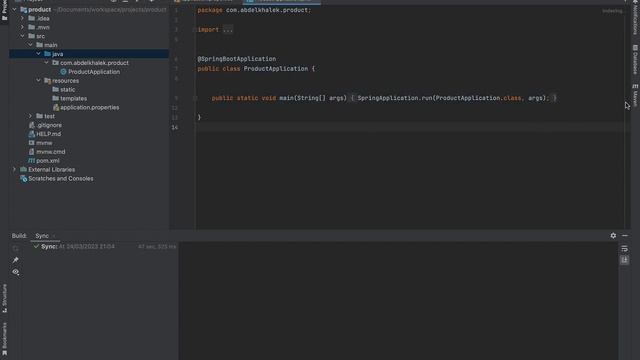Expand the .mvn folder
The width and height of the screenshot is (640, 360).
(x=22, y=27)
